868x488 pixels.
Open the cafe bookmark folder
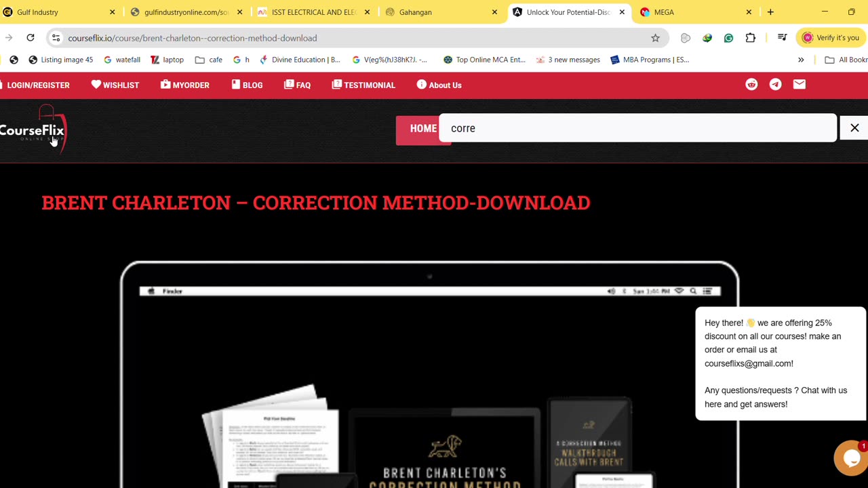209,60
